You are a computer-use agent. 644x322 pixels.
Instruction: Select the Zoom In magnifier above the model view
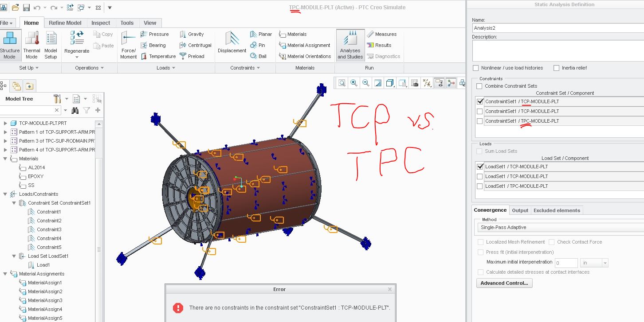tap(353, 83)
